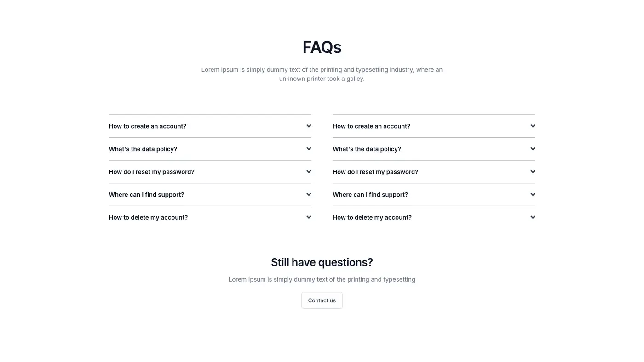Open left "How to delete my account?" question text

pyautogui.click(x=148, y=218)
